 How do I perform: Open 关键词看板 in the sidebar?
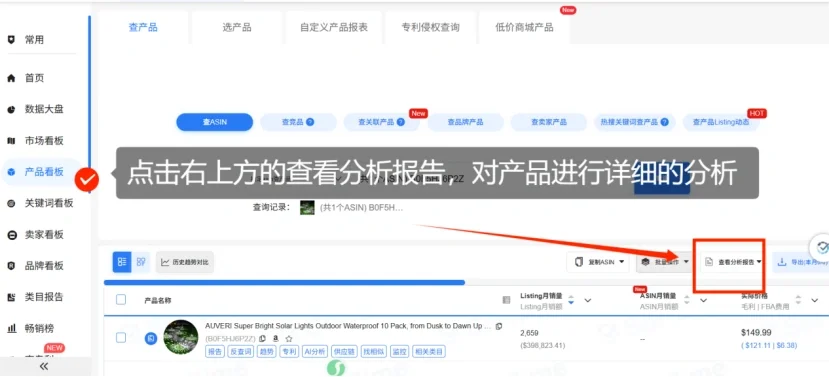pos(49,203)
